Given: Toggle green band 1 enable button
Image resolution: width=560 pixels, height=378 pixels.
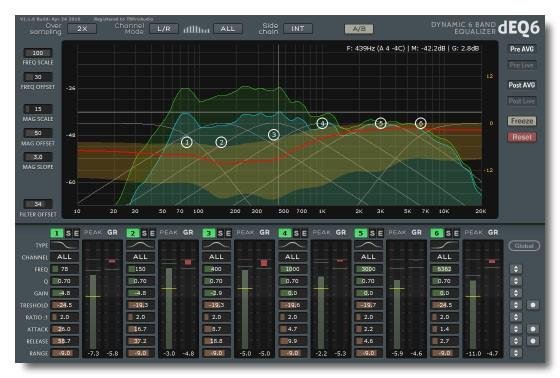Looking at the screenshot, I should [57, 233].
